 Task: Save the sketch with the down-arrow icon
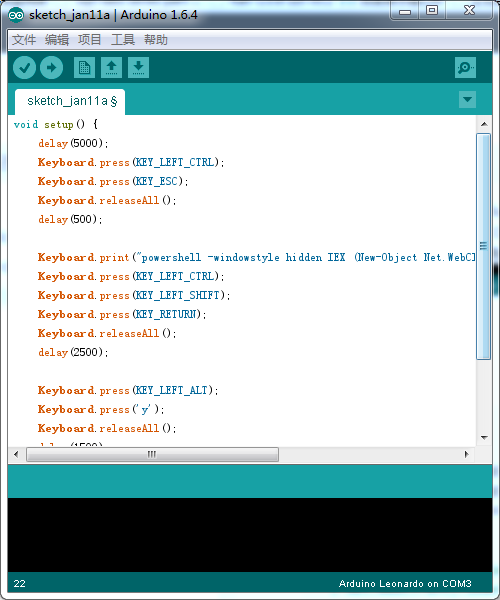point(138,68)
